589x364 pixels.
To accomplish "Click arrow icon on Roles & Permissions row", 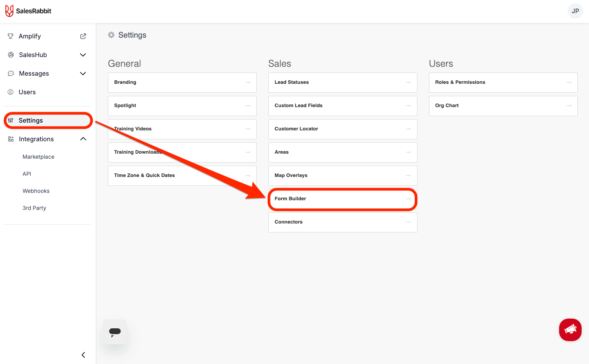I will pyautogui.click(x=569, y=82).
